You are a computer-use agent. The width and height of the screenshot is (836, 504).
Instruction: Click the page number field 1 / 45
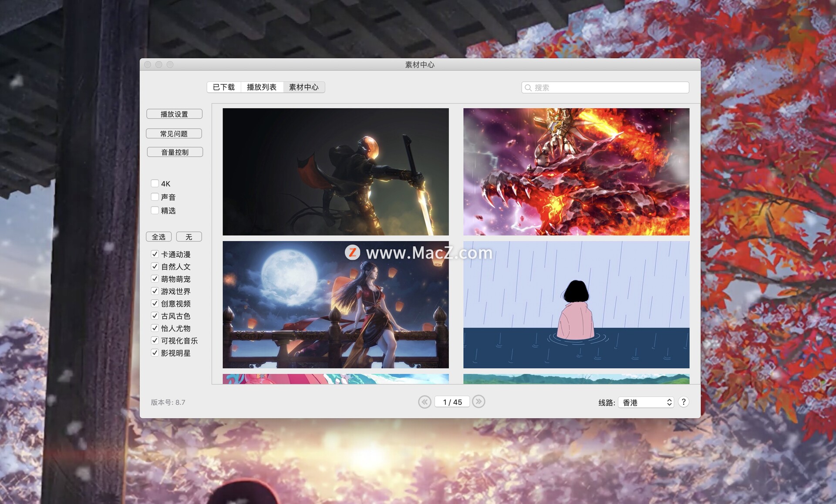tap(452, 402)
